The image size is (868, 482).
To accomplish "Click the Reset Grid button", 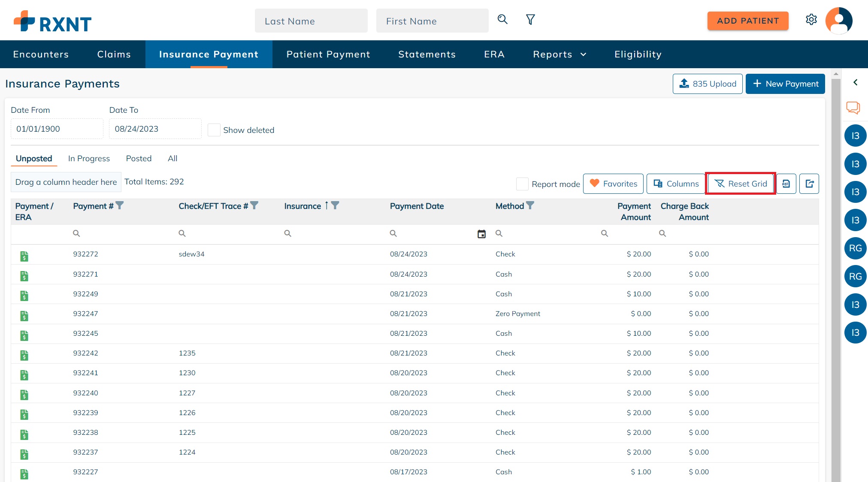I will (x=741, y=184).
